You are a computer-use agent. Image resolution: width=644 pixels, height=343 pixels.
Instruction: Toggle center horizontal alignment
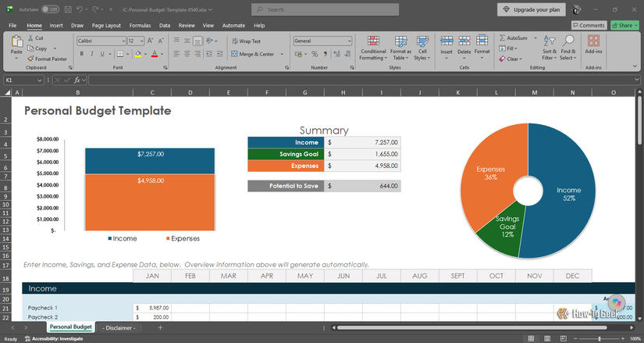[187, 54]
